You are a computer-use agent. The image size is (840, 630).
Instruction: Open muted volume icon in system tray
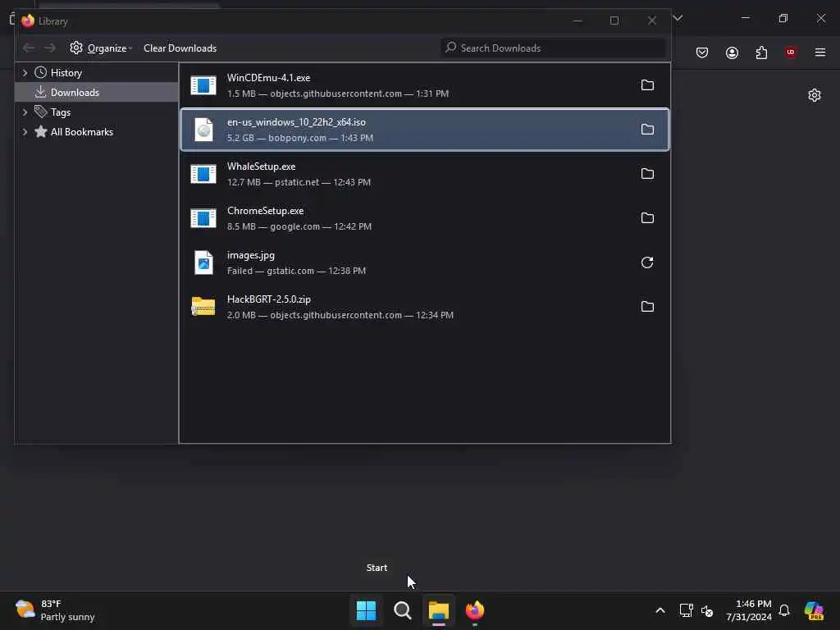tap(707, 610)
